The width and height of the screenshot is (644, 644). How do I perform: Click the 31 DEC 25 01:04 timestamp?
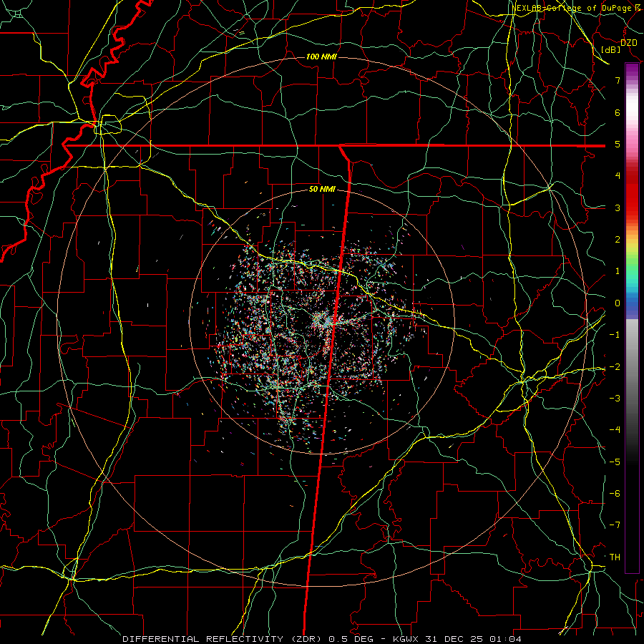click(472, 639)
